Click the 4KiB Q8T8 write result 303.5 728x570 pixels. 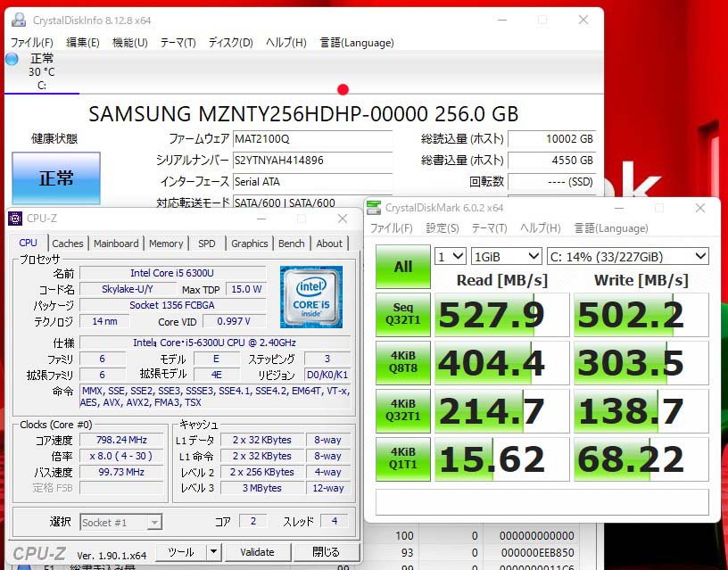coord(641,362)
